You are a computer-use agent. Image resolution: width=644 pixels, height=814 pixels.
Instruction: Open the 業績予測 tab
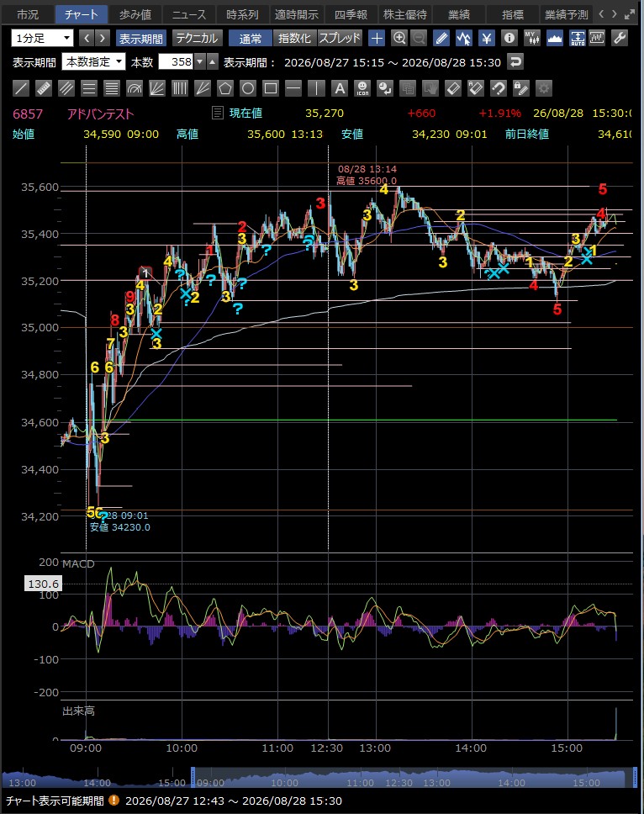click(566, 14)
